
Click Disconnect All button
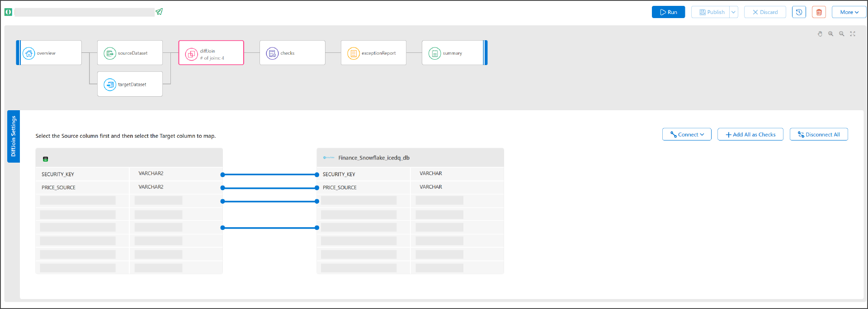[818, 135]
